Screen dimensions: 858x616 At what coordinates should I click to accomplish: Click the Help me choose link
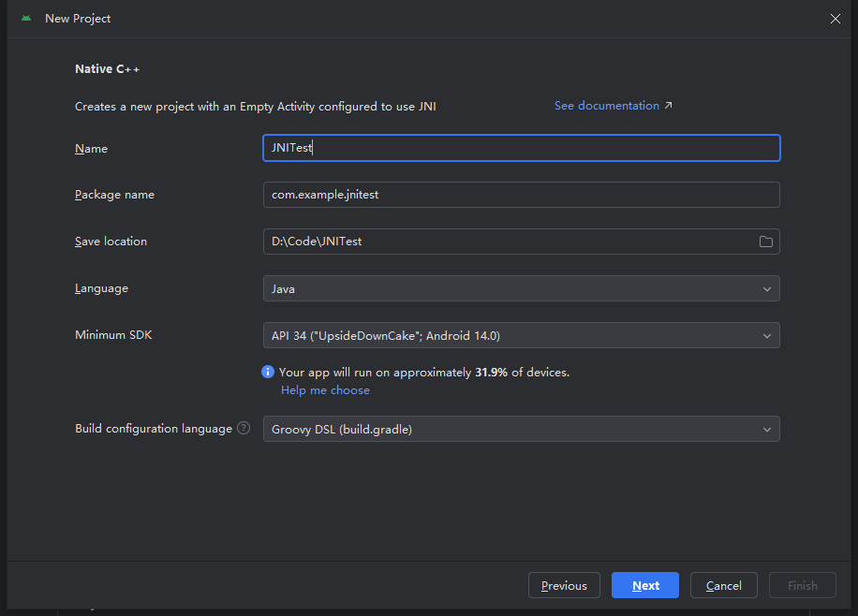point(325,389)
